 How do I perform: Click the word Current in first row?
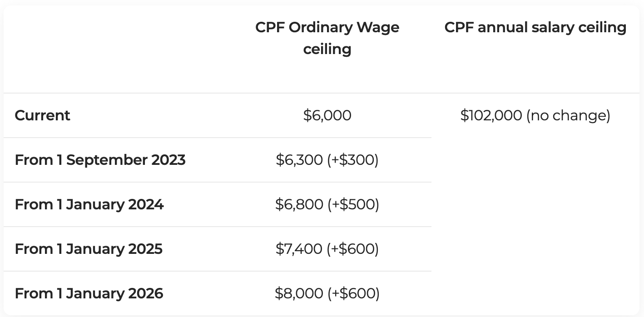click(x=42, y=115)
